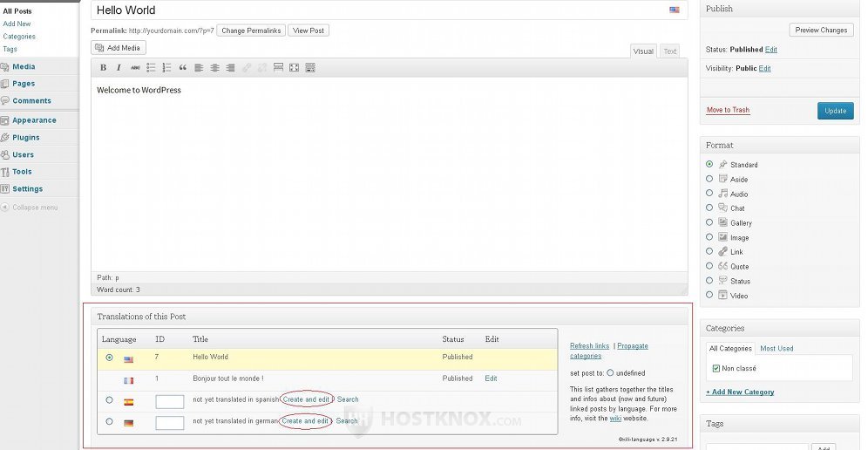Click the Update button
This screenshot has width=868, height=450.
click(x=836, y=111)
